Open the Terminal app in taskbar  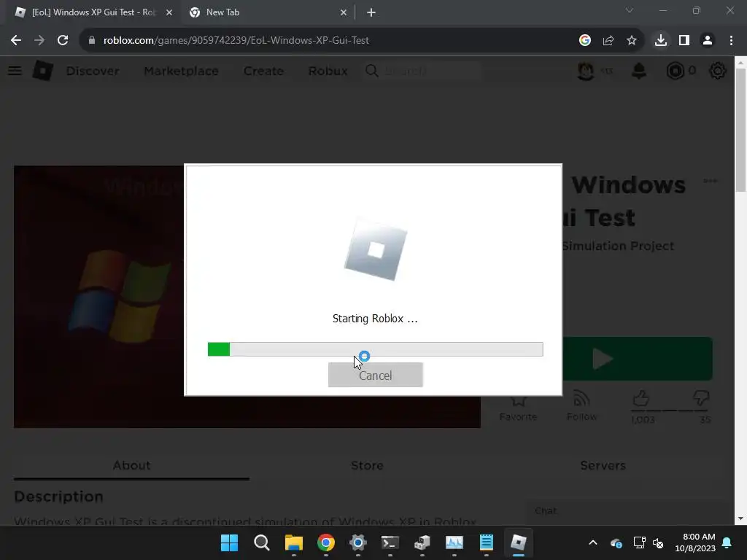pos(390,542)
